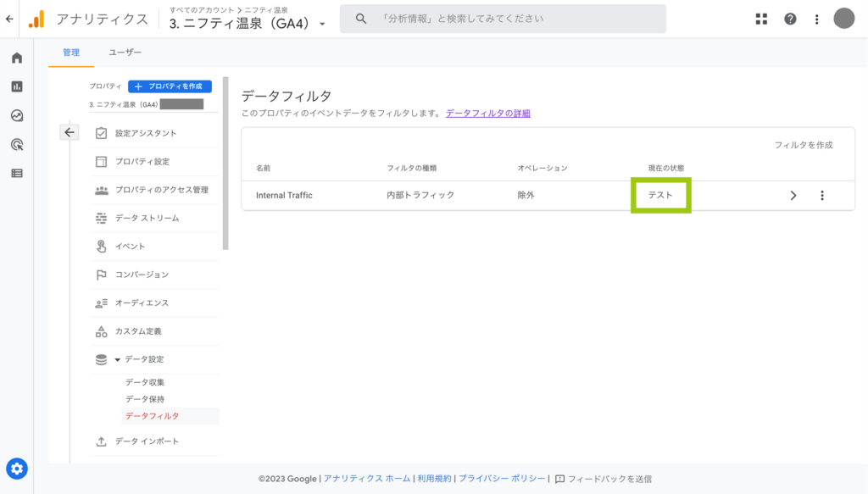The image size is (868, 494).
Task: Click the user account avatar
Action: pos(844,19)
